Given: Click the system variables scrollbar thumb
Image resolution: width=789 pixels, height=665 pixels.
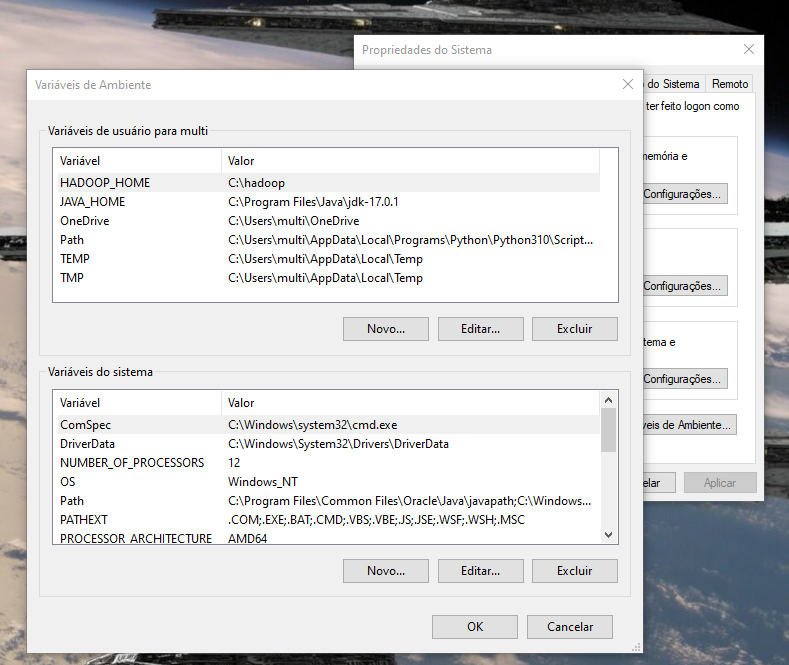Looking at the screenshot, I should coord(608,430).
